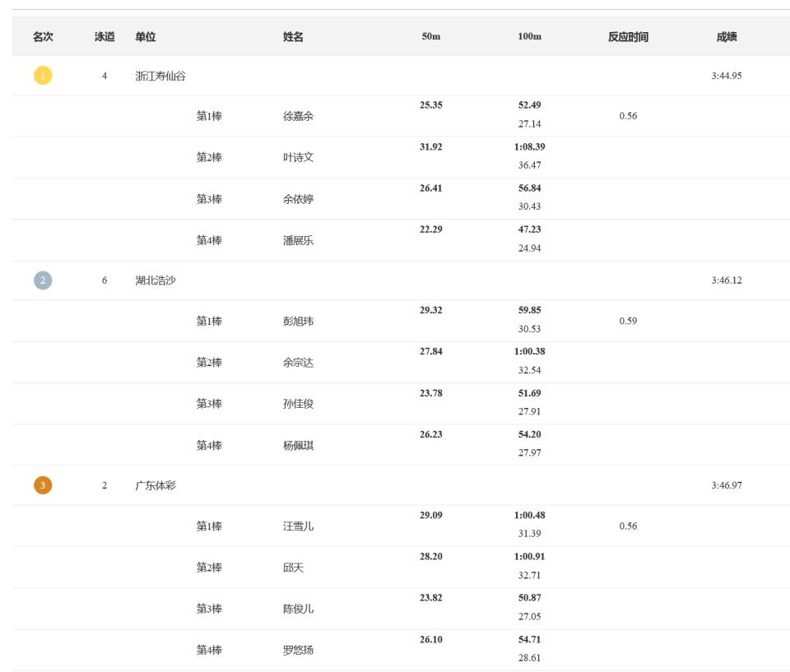Click the gold first-place rank badge
Image resolution: width=790 pixels, height=672 pixels.
pyautogui.click(x=43, y=76)
